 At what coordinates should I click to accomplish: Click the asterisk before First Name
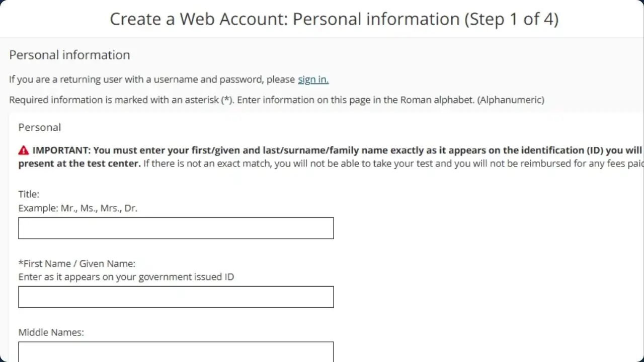21,263
